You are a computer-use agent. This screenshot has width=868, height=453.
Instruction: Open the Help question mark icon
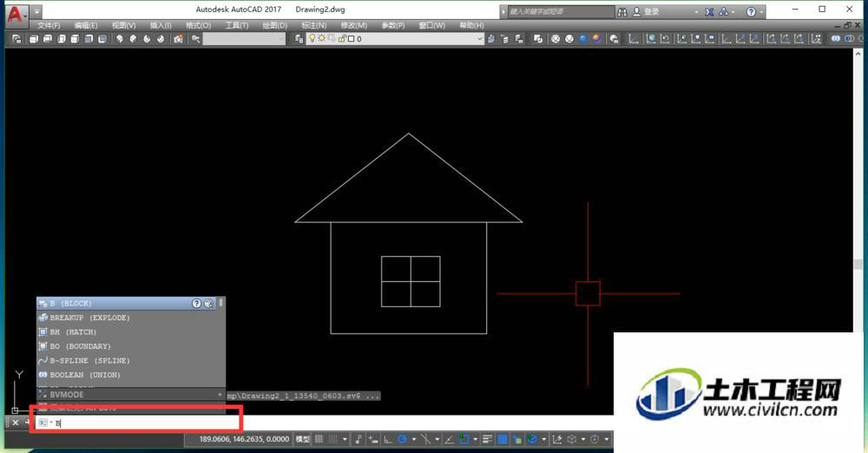(751, 11)
